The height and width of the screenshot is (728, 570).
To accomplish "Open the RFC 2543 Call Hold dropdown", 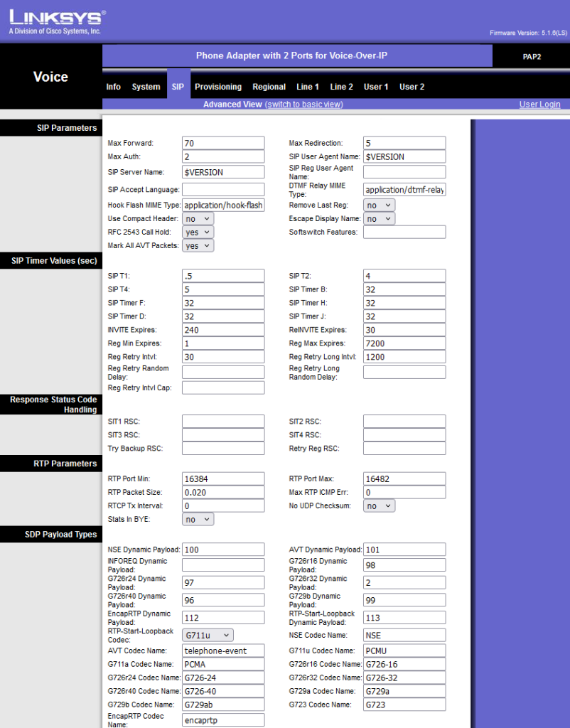I will coord(198,232).
